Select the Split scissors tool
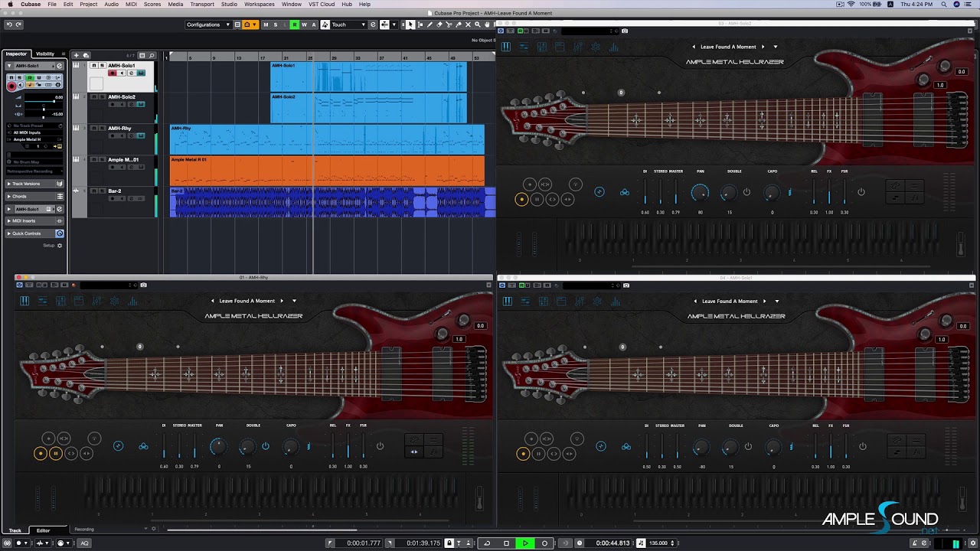The image size is (980, 551). pyautogui.click(x=449, y=24)
